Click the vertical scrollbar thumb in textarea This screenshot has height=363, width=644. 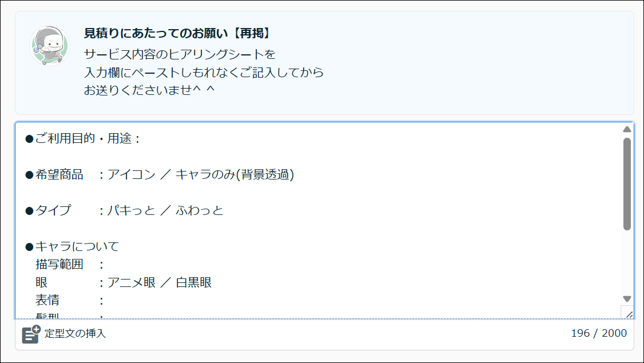[x=627, y=184]
